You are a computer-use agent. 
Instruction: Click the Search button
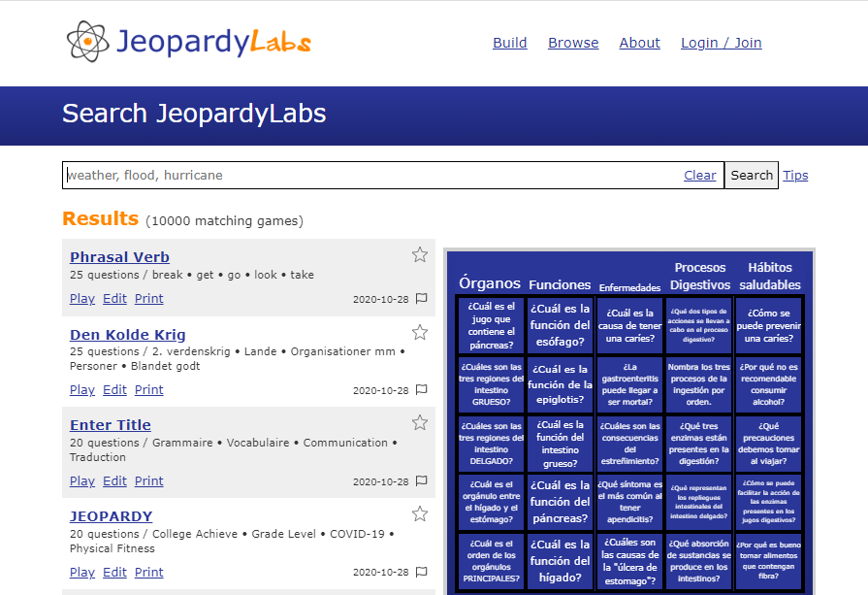pyautogui.click(x=752, y=175)
